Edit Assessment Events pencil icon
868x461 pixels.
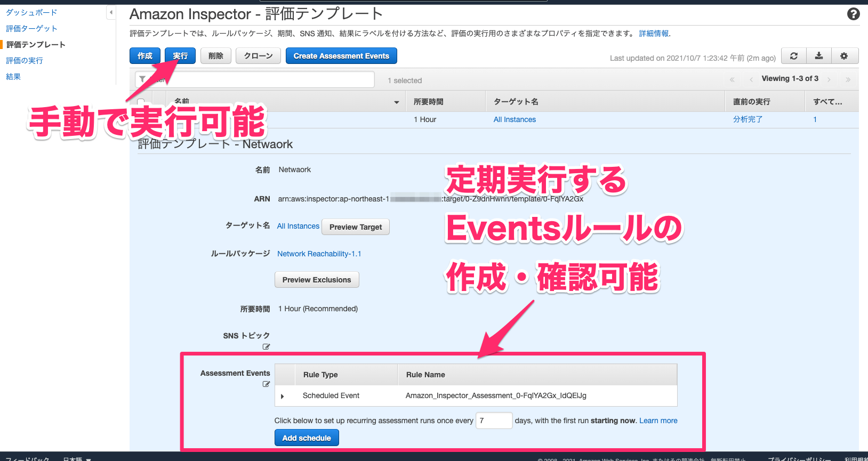coord(266,384)
